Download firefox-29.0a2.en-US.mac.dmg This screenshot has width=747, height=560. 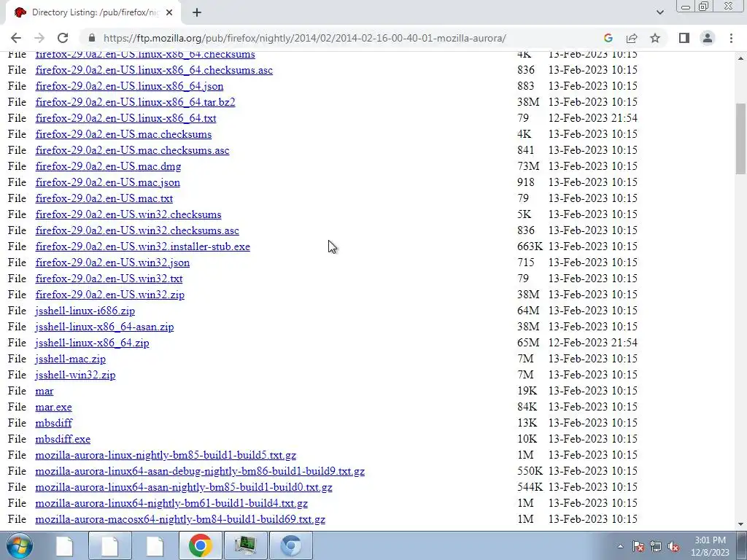(108, 167)
